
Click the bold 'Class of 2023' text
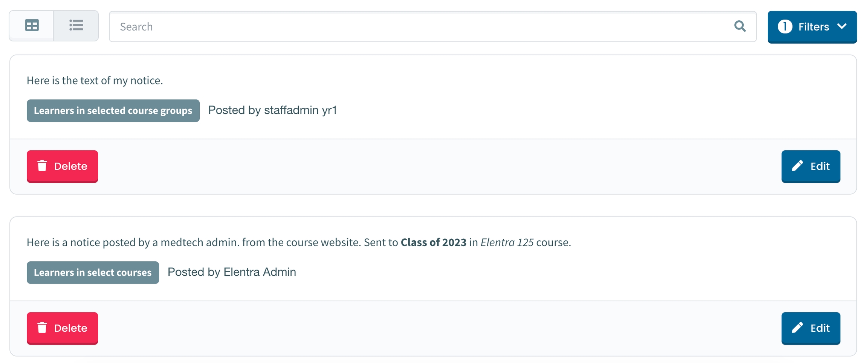(433, 243)
